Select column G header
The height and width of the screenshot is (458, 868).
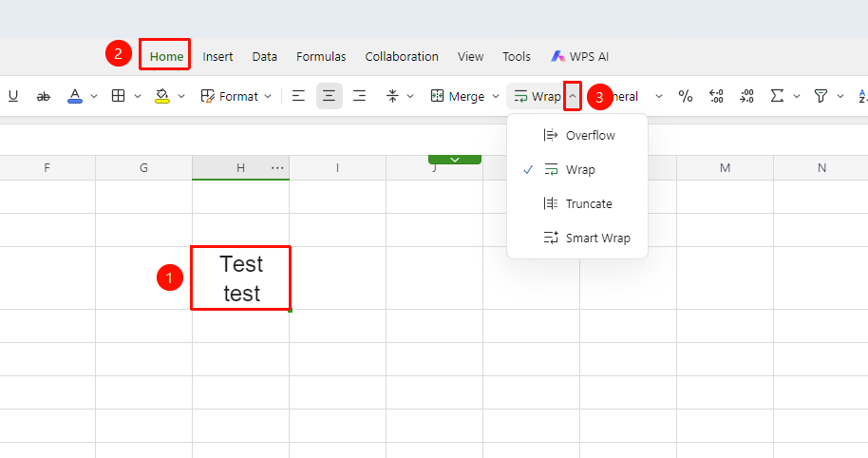pos(144,168)
